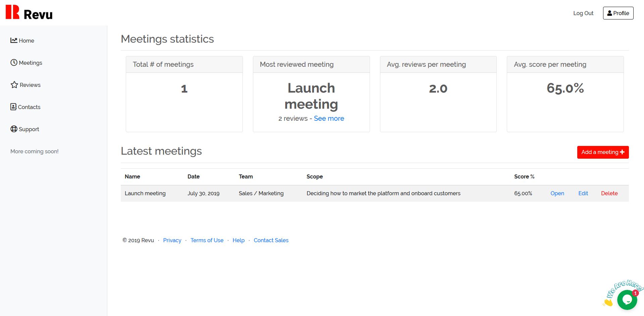Click the Revu logo icon
Image resolution: width=644 pixels, height=316 pixels.
[12, 12]
